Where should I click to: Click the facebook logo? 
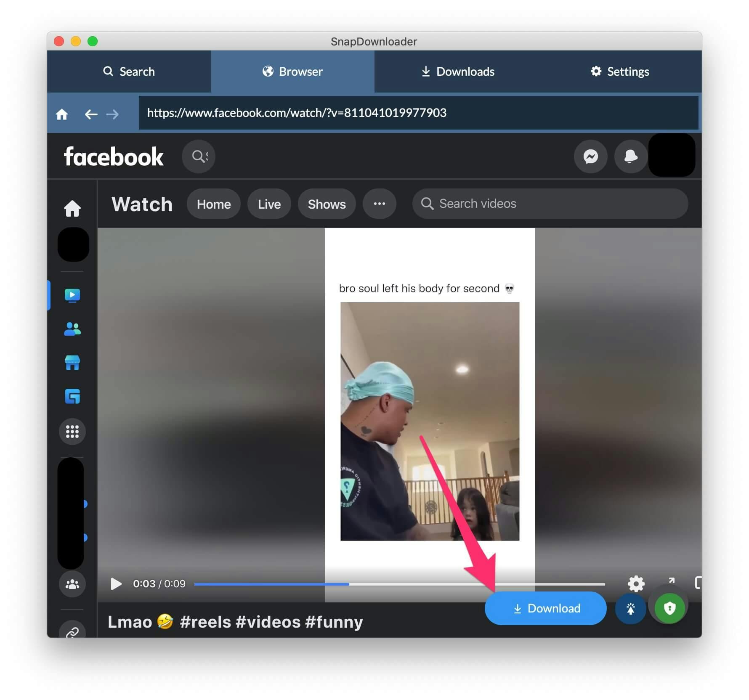point(114,156)
